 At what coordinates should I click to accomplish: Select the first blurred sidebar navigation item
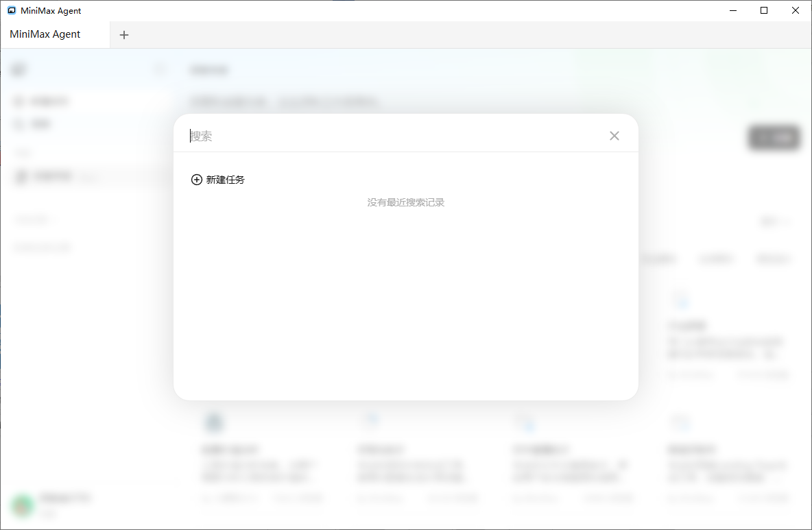pos(43,101)
